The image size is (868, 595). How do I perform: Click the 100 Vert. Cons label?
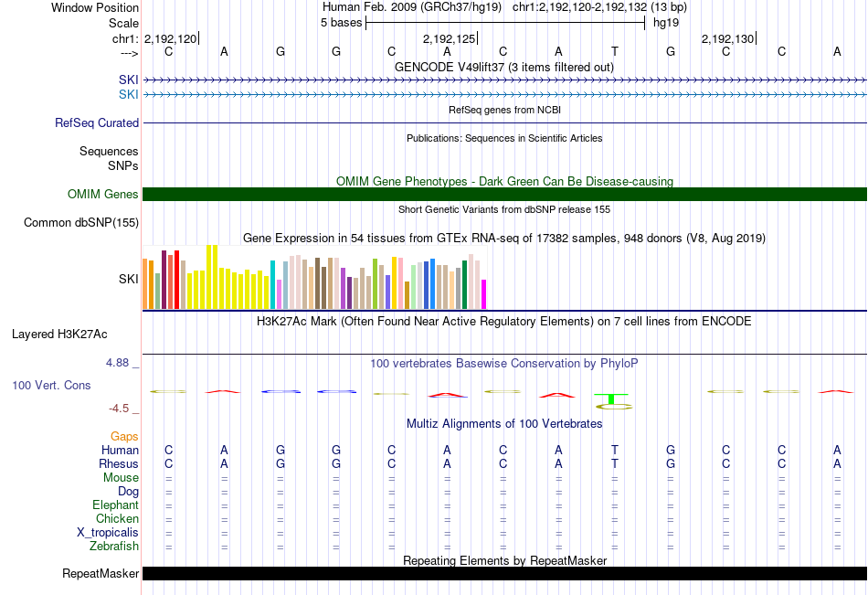tap(51, 386)
